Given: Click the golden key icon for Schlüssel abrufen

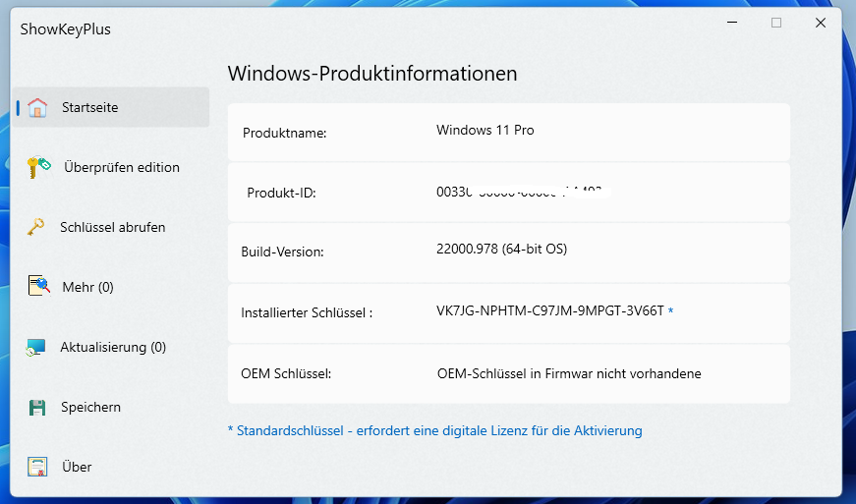Looking at the screenshot, I should (36, 227).
